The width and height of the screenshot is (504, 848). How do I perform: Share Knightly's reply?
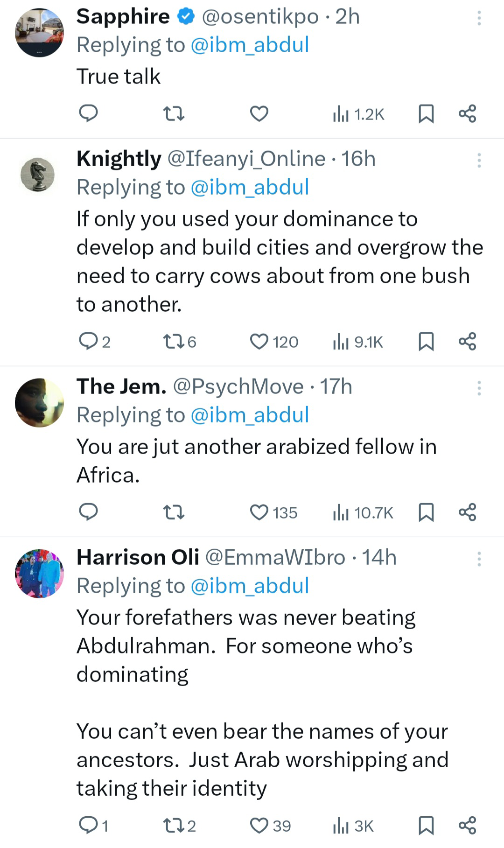(x=467, y=342)
